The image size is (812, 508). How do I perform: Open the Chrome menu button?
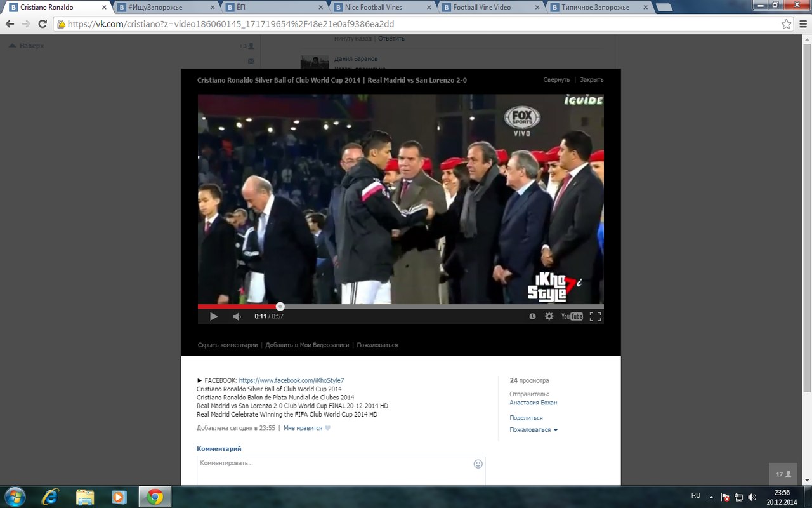point(802,24)
